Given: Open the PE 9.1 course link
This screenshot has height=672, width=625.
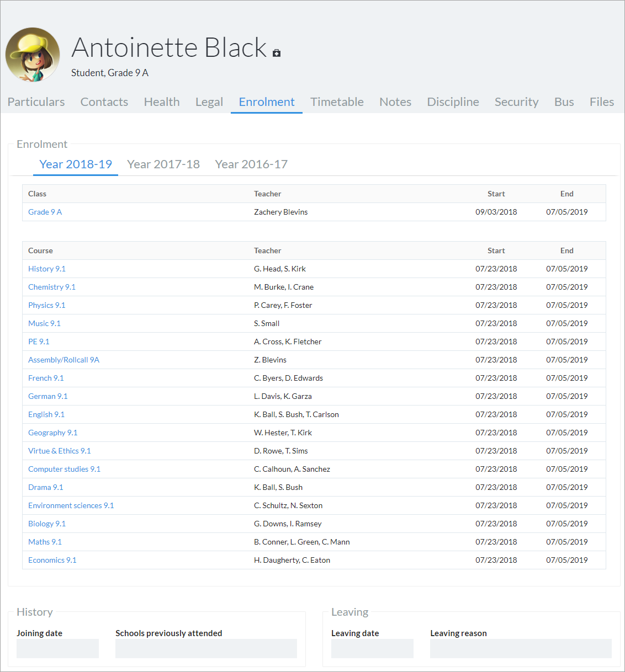Looking at the screenshot, I should 39,342.
